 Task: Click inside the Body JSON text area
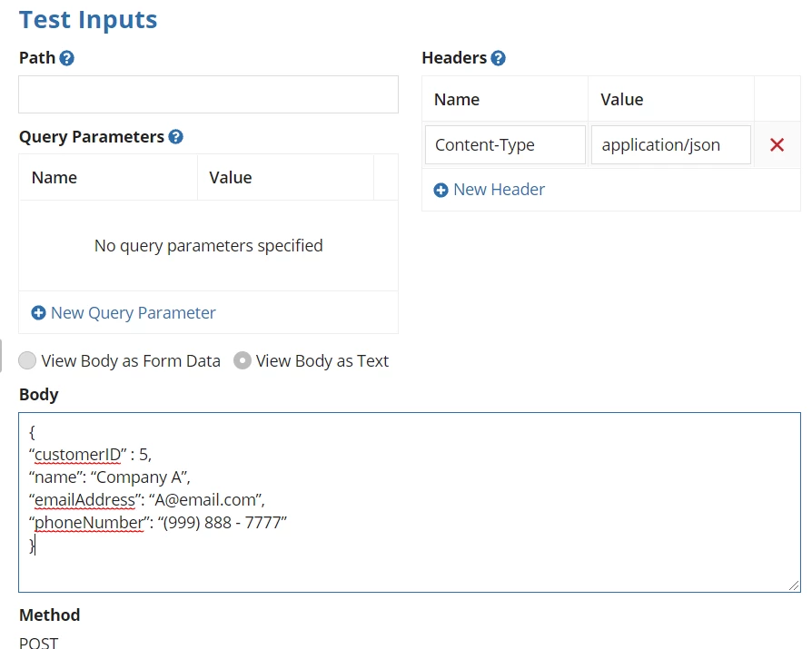point(409,502)
